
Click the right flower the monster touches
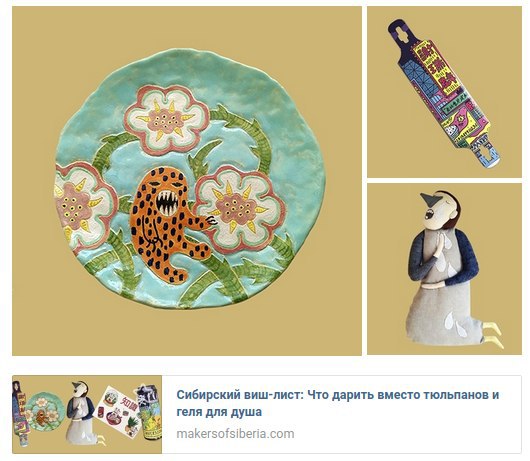(x=241, y=207)
